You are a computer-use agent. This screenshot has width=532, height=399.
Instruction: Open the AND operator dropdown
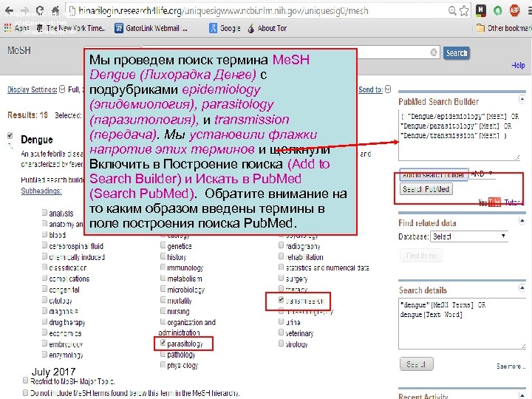(x=482, y=174)
